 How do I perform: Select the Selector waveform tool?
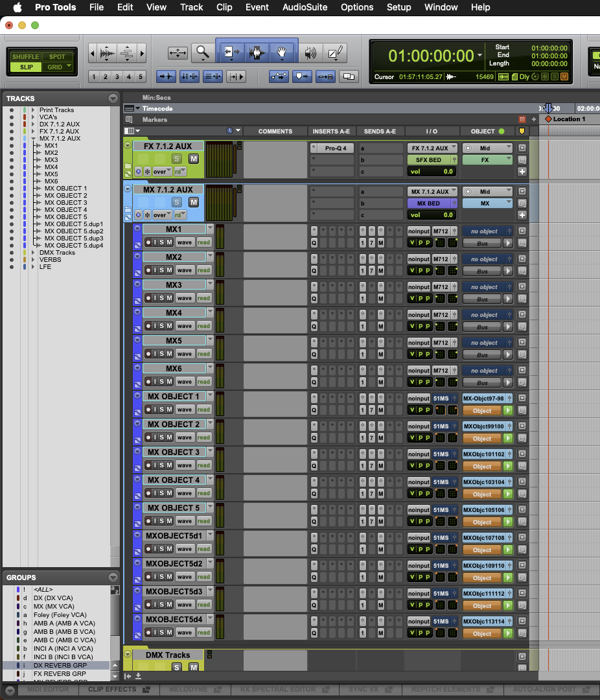(x=257, y=52)
